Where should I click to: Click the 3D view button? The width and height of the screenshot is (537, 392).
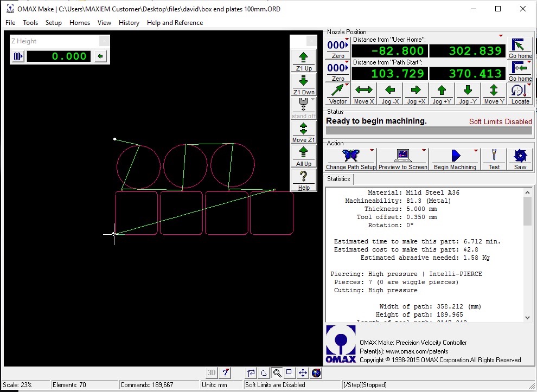212,373
